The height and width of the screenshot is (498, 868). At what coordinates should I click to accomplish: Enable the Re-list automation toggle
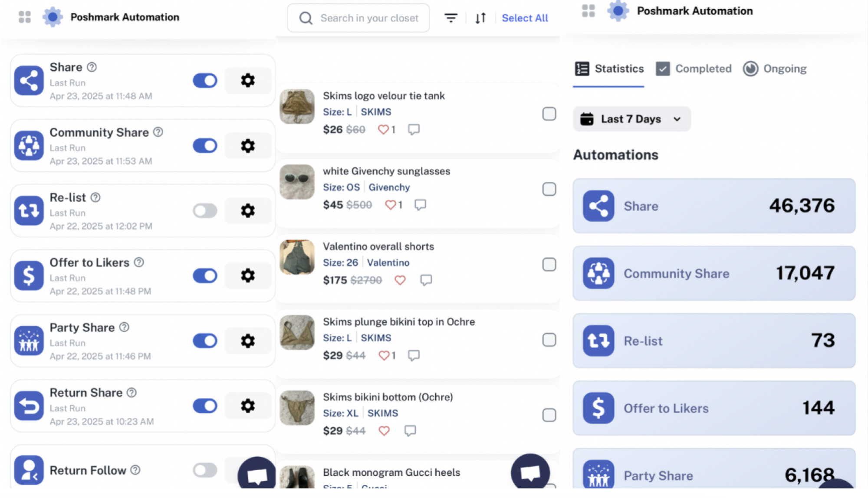tap(205, 211)
